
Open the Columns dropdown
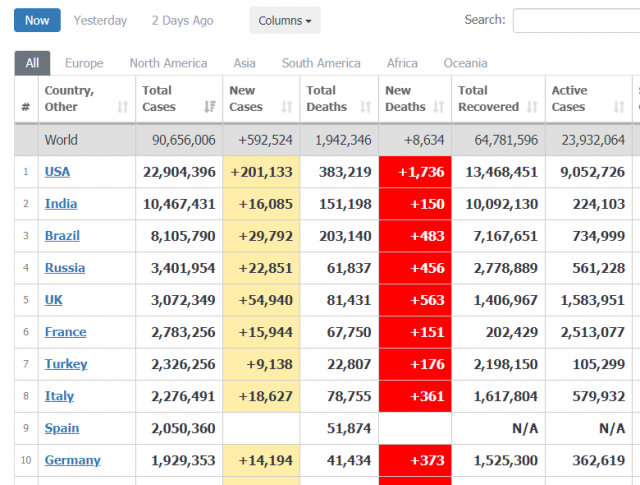point(285,20)
